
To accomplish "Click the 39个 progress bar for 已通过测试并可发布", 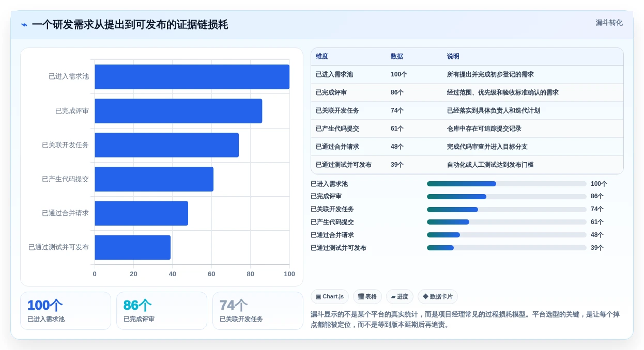I will coord(507,248).
